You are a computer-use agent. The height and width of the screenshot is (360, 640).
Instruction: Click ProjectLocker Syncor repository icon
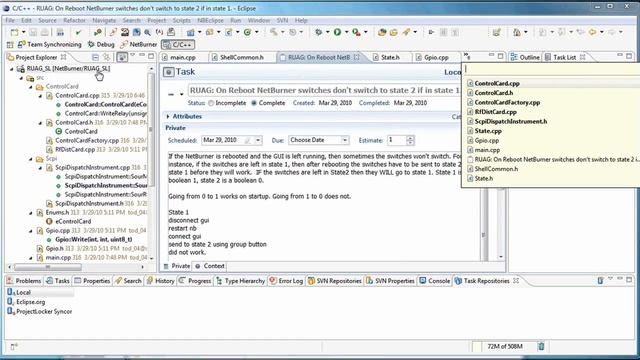pos(10,311)
